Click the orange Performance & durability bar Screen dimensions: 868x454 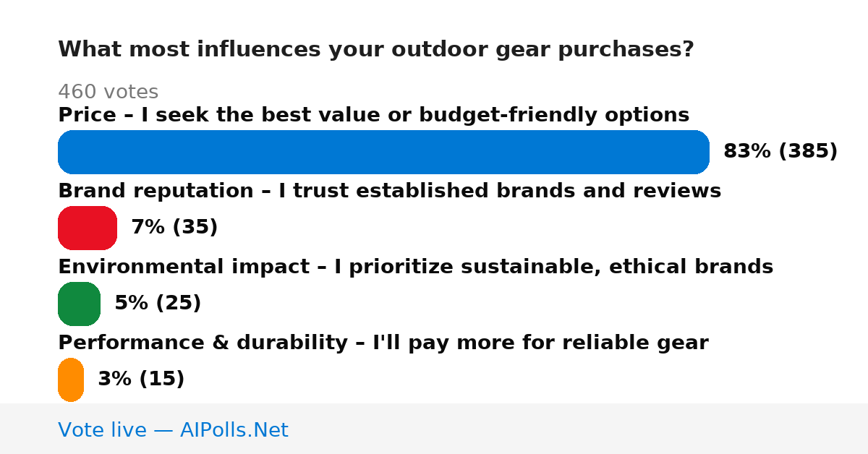(71, 380)
